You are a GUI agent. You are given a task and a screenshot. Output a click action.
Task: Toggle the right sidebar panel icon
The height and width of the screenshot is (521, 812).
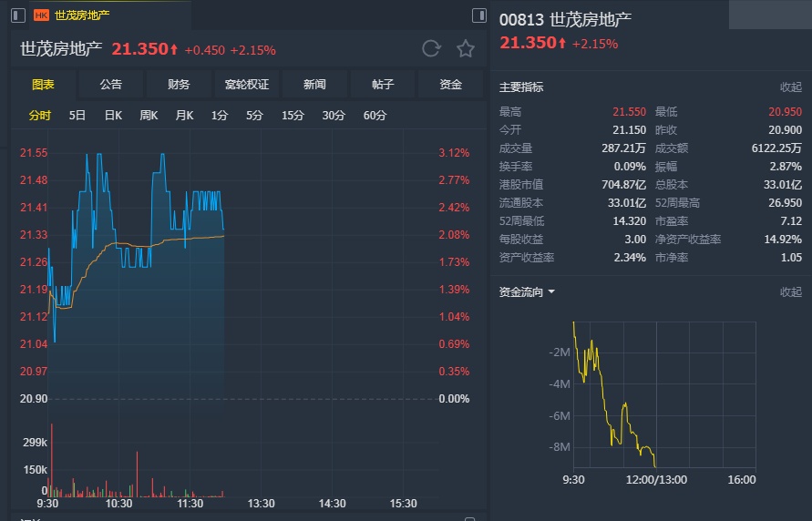pos(479,15)
